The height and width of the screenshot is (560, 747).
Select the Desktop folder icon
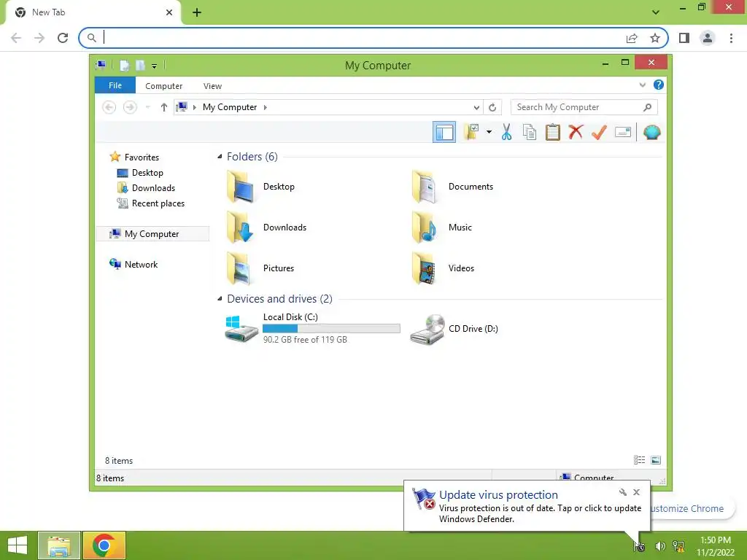pos(241,187)
